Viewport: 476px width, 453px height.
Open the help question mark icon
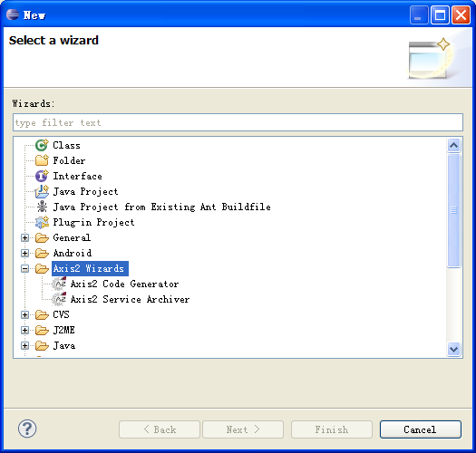click(x=27, y=429)
